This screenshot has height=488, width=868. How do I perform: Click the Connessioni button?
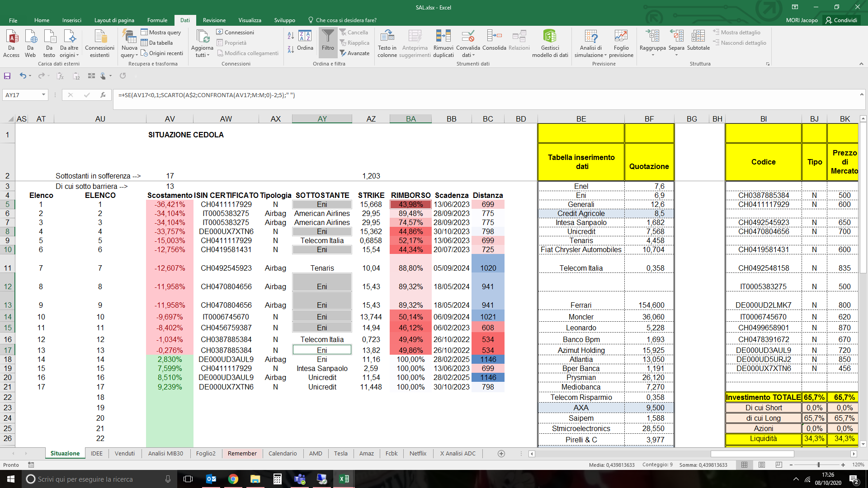235,32
